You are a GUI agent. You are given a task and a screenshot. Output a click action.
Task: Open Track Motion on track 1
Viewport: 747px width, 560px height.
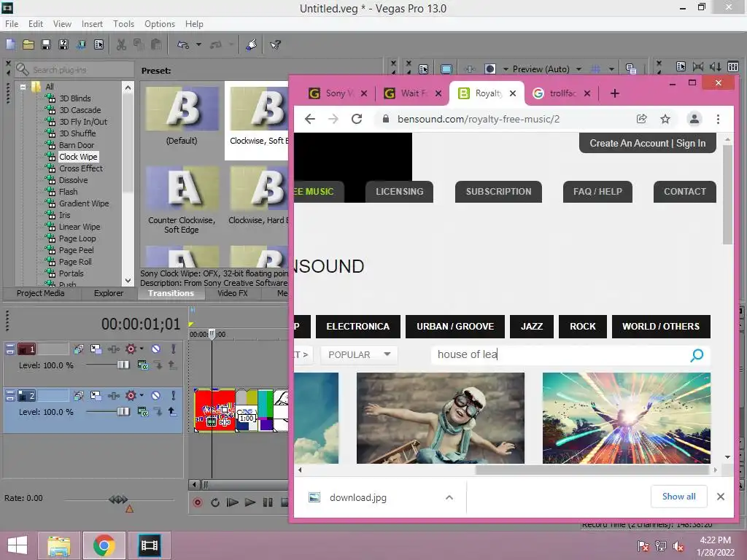point(96,349)
